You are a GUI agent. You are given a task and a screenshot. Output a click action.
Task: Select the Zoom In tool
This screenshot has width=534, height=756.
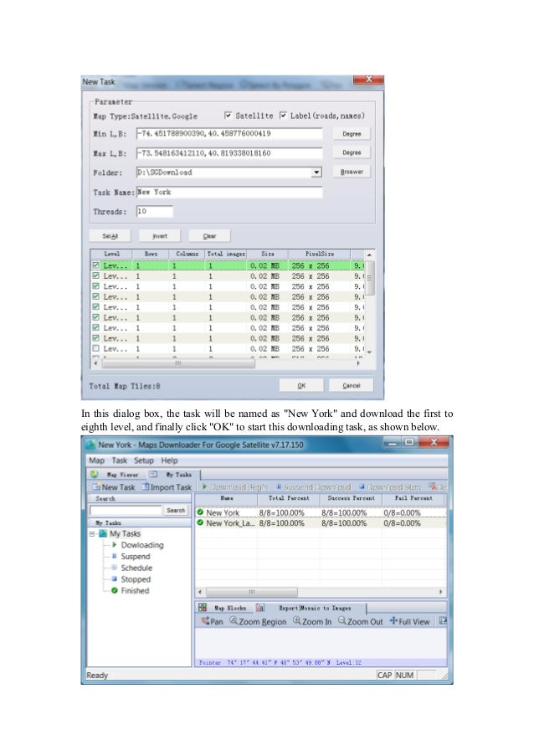tap(312, 621)
